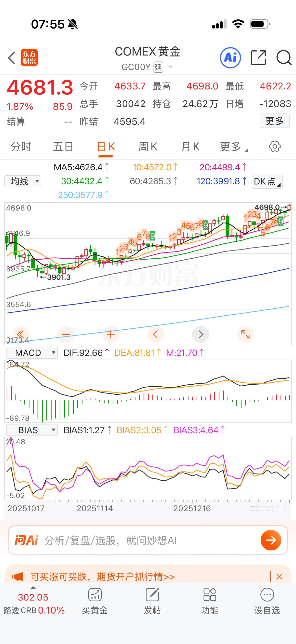296x644 pixels.
Task: Zoom out chart with minus icon
Action: pos(66,334)
